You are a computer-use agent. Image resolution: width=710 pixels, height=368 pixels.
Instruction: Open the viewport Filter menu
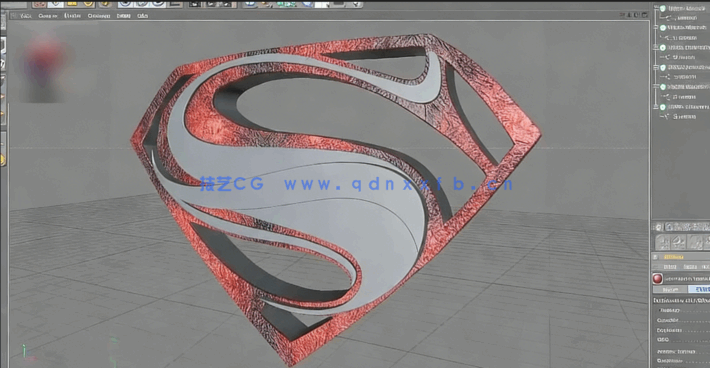[124, 16]
